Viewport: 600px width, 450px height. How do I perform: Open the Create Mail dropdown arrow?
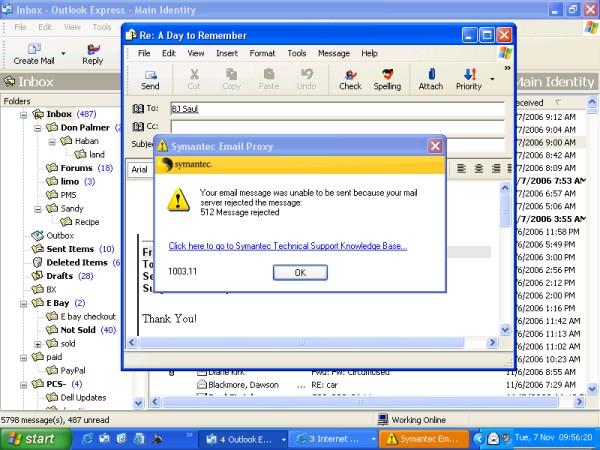point(64,53)
